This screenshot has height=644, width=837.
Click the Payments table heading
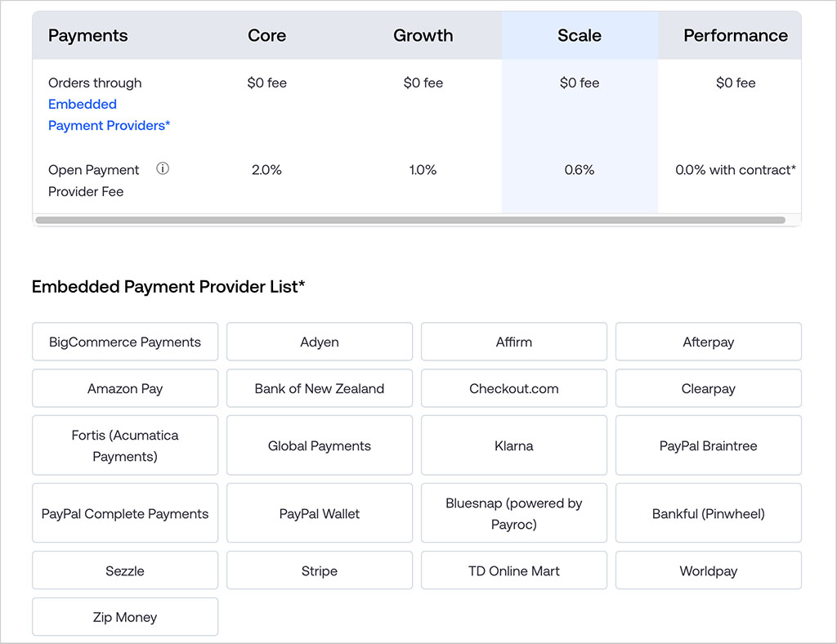pyautogui.click(x=88, y=36)
